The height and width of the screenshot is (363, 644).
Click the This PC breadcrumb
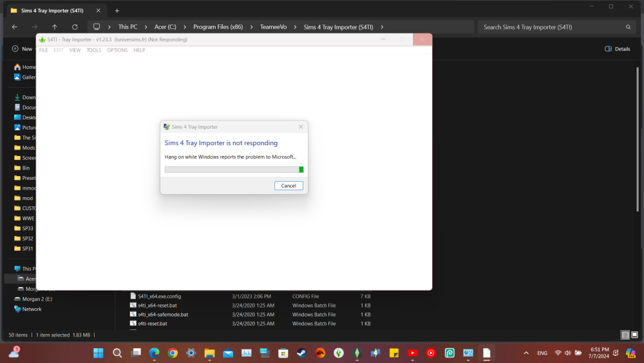pyautogui.click(x=128, y=27)
